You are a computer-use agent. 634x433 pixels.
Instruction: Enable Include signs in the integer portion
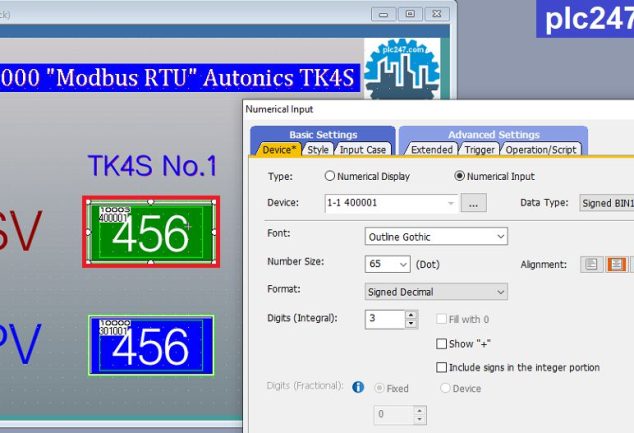(x=441, y=367)
